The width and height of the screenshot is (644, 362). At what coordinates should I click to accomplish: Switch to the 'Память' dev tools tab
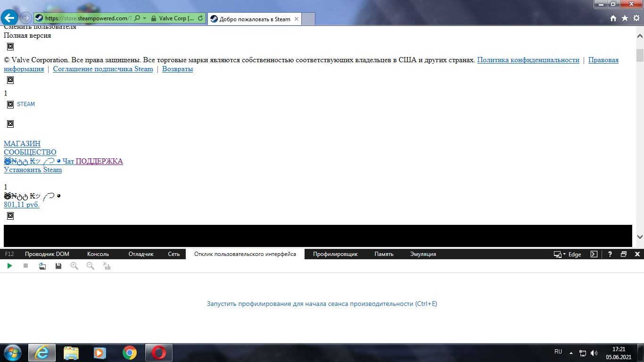coord(384,254)
